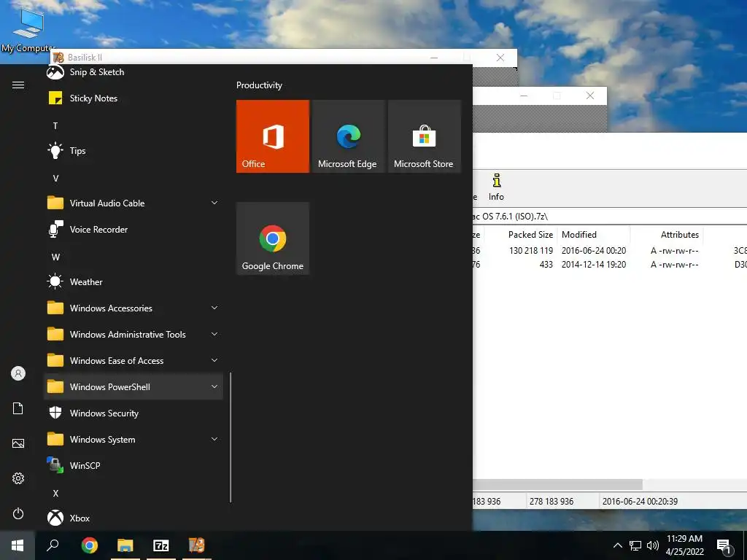Screen dimensions: 747x560
Task: Open network icon in system tray
Action: tap(635, 545)
